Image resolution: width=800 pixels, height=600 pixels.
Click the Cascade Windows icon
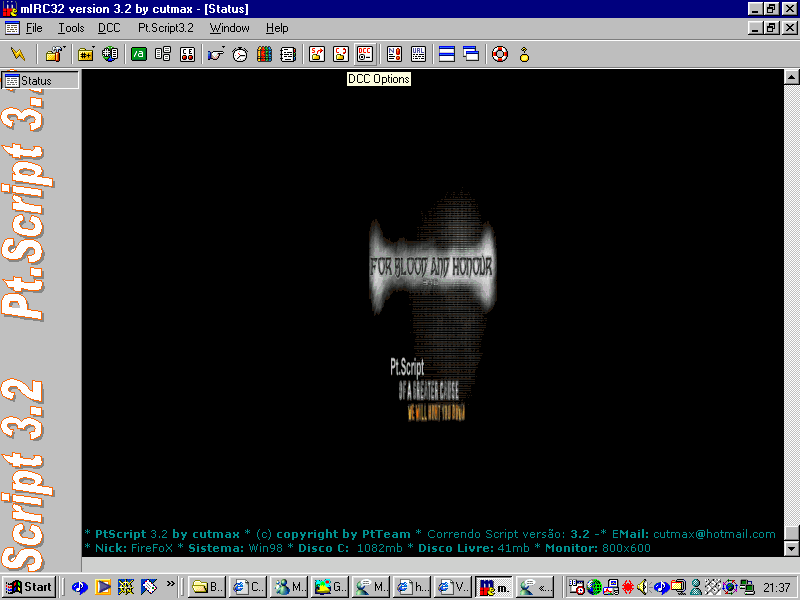point(471,54)
